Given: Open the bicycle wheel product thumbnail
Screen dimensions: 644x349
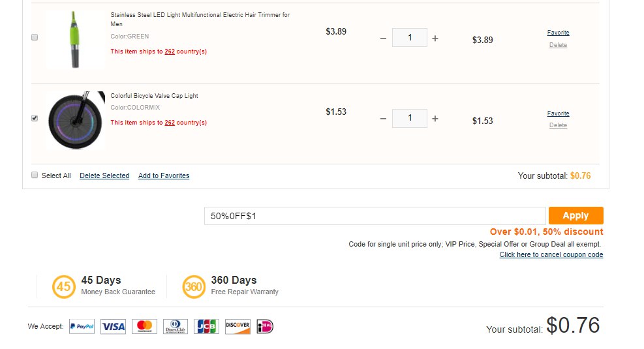Looking at the screenshot, I should 76,120.
